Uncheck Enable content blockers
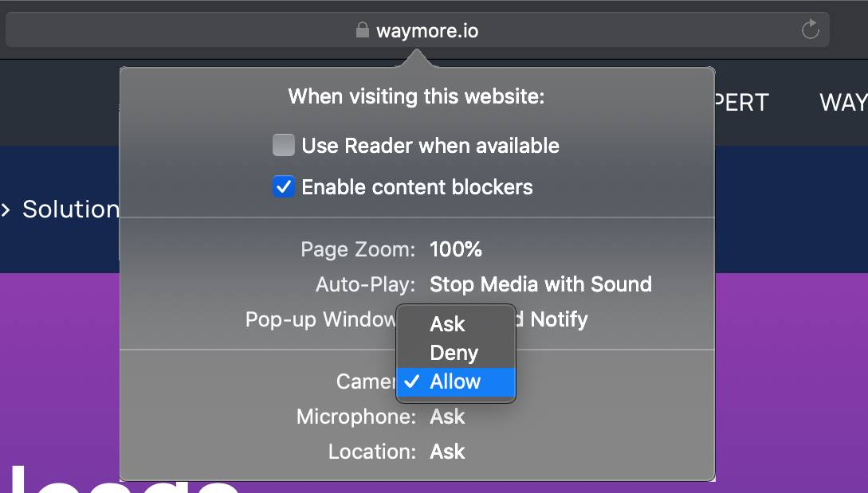The width and height of the screenshot is (868, 493). [284, 187]
